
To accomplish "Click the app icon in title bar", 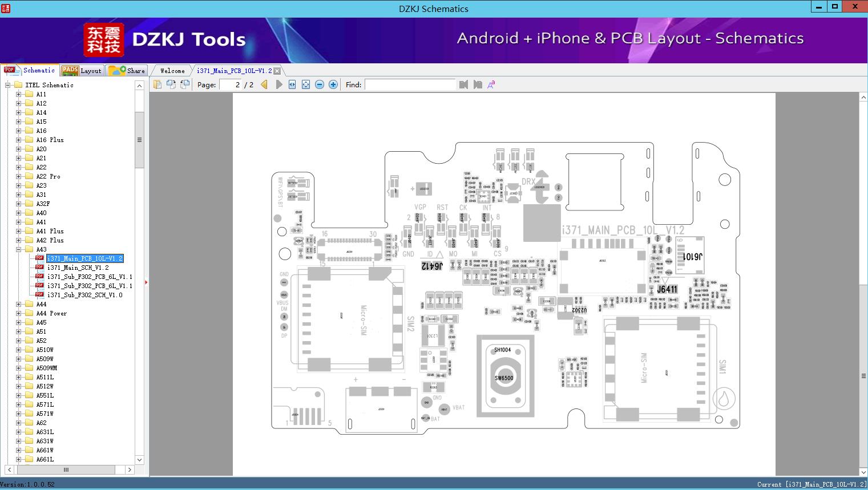I will pos(6,8).
